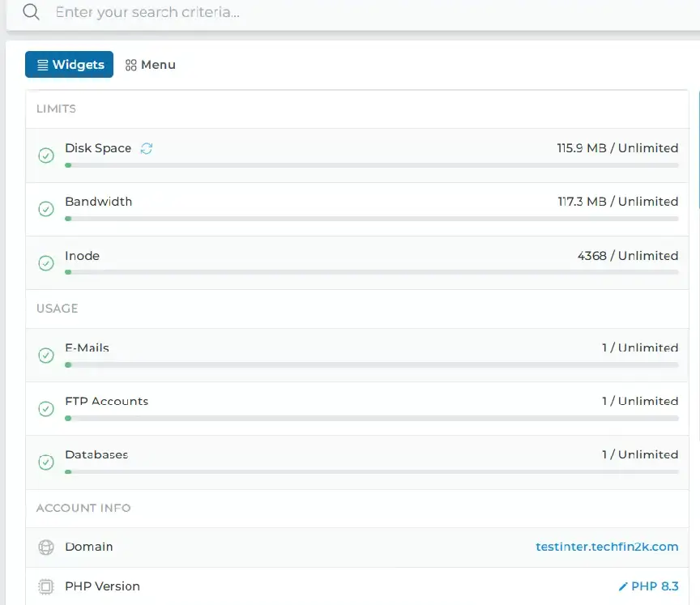Open the testinter.techfin2k.com domain link

pos(607,547)
